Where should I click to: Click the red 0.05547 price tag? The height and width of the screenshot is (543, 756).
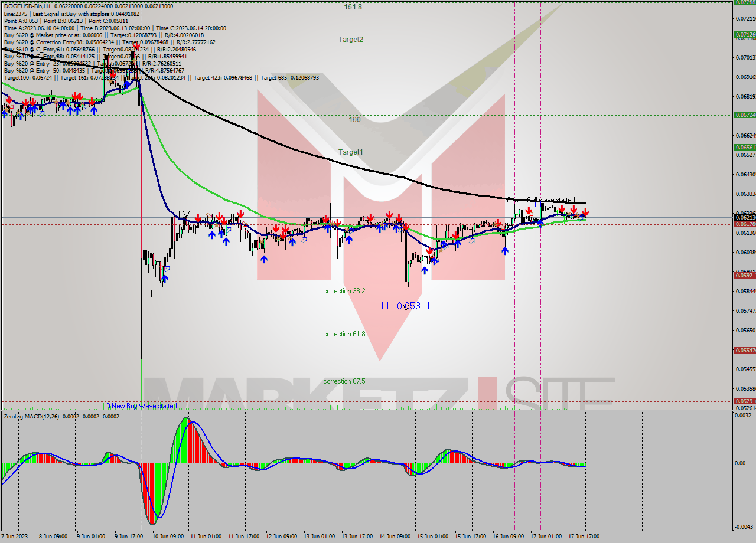744,350
